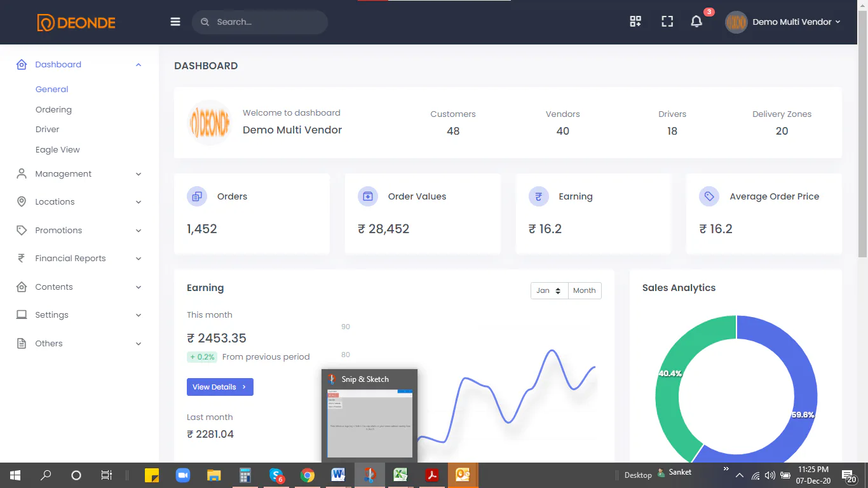Expand the Settings menu chevron

point(139,315)
